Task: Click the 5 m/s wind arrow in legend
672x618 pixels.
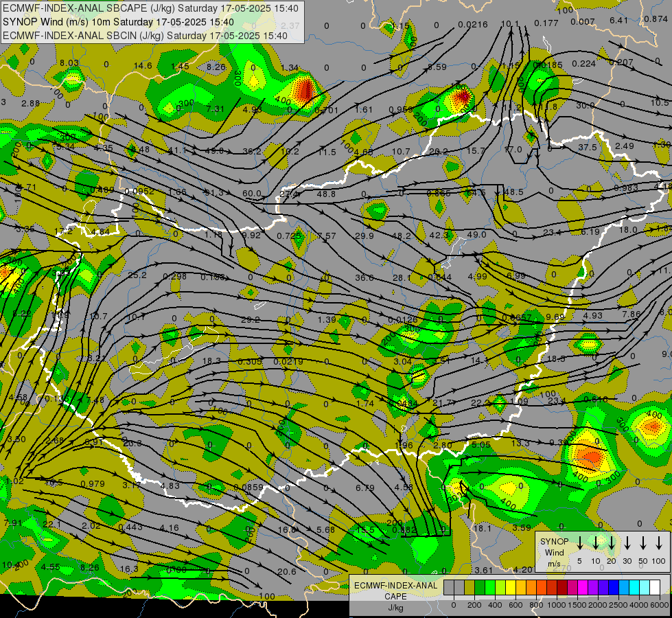Action: (x=579, y=543)
